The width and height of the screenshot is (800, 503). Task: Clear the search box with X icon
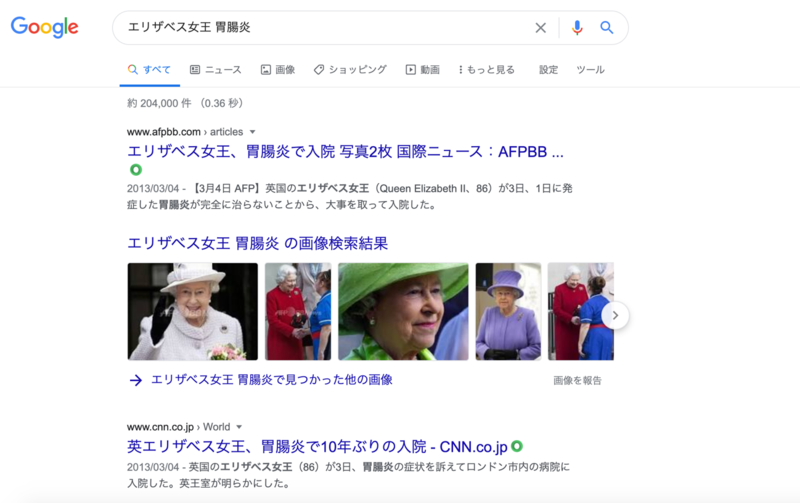coord(540,28)
